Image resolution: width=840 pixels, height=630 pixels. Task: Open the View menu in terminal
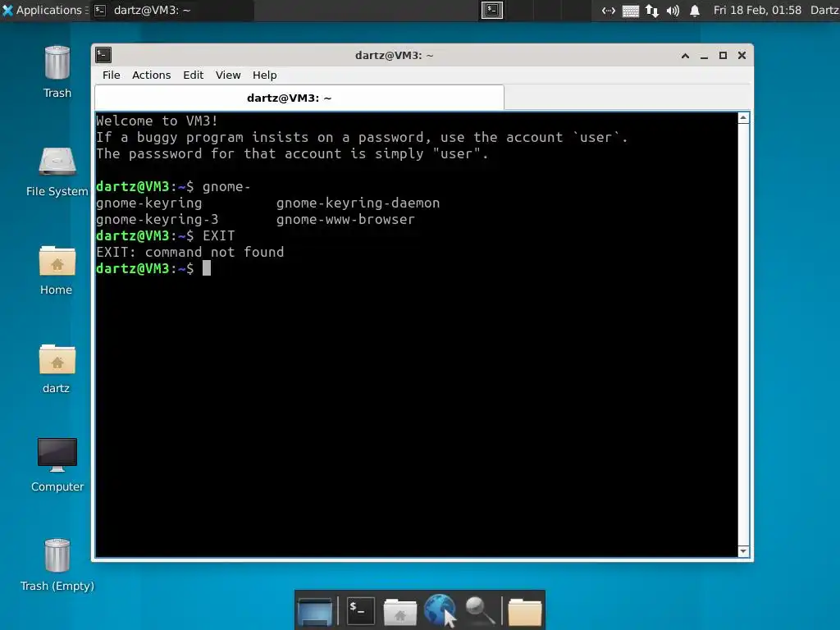point(228,75)
